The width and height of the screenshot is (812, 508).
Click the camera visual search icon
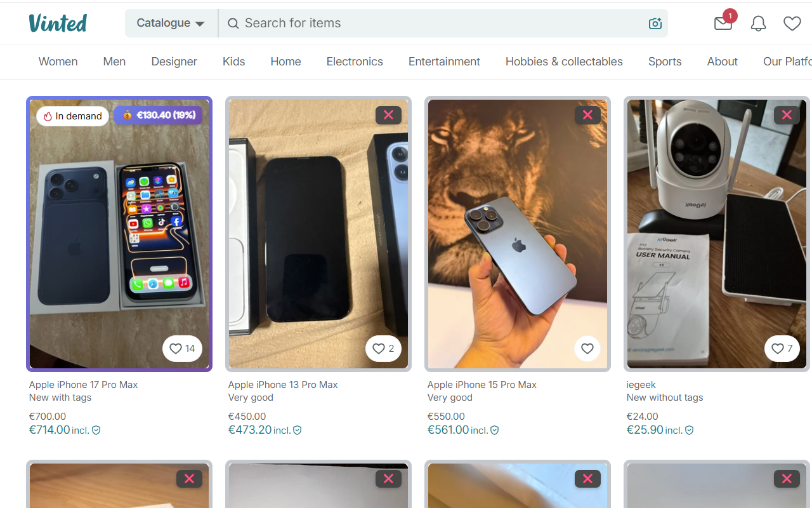(655, 23)
